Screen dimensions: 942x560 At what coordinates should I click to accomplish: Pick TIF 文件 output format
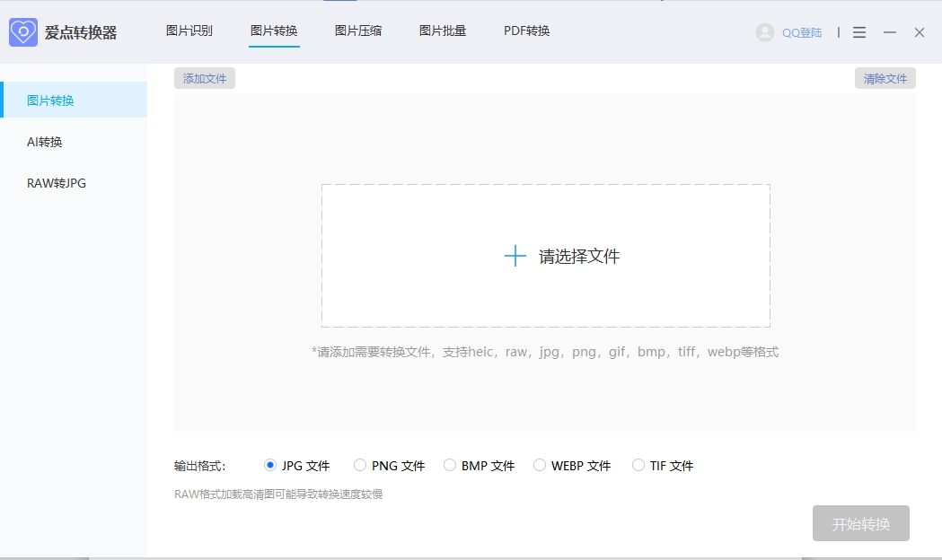point(638,465)
